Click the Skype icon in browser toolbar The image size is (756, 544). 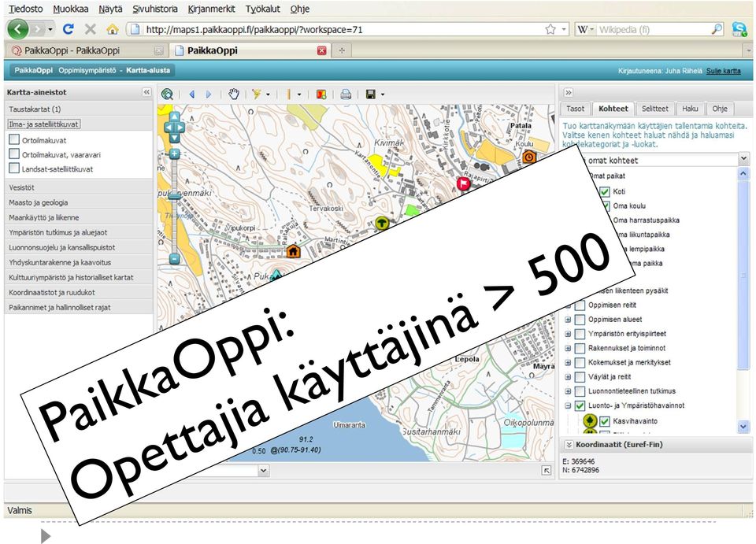tap(739, 29)
